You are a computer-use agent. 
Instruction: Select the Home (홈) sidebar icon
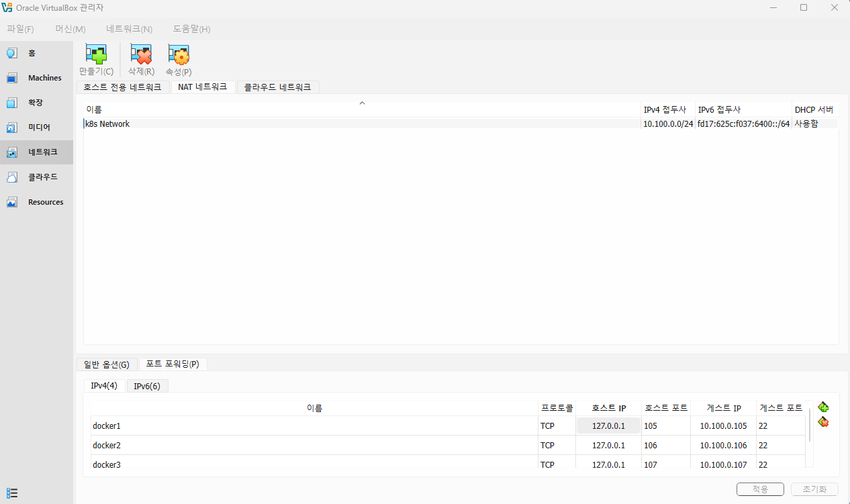[x=12, y=53]
